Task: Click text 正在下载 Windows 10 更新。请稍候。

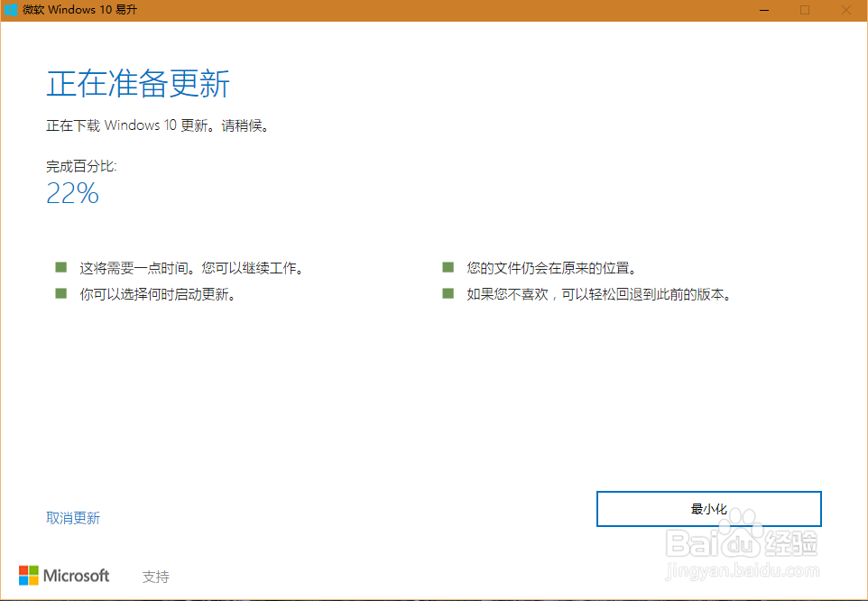Action: coord(158,125)
